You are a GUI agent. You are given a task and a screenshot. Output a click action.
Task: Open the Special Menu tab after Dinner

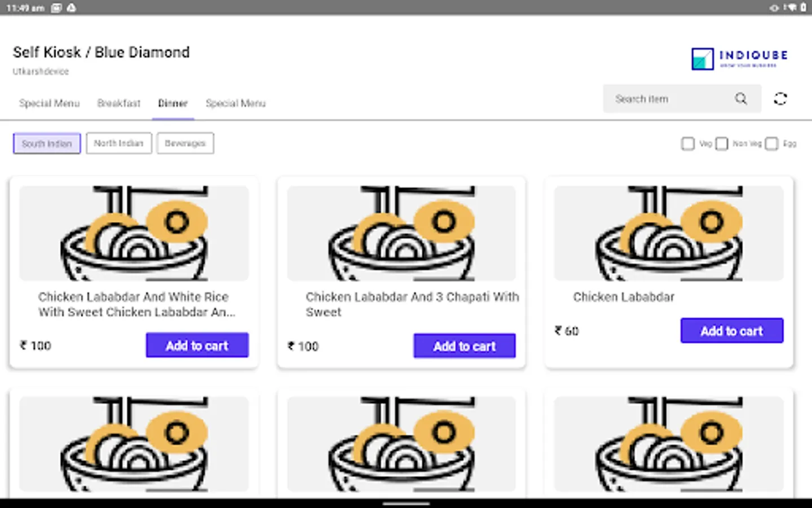coord(235,103)
